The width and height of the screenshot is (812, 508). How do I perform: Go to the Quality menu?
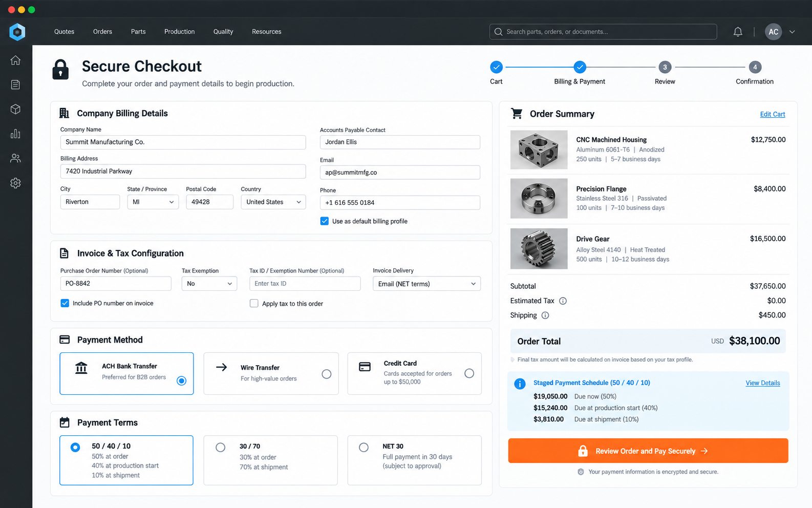pos(223,32)
